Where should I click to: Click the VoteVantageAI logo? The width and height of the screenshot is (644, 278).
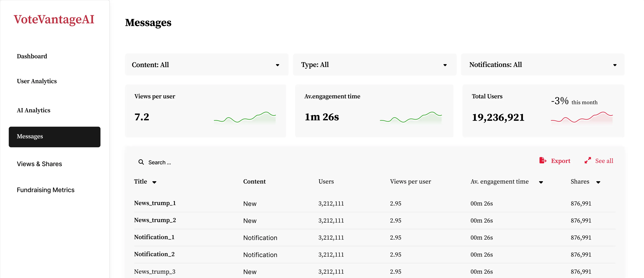point(54,19)
